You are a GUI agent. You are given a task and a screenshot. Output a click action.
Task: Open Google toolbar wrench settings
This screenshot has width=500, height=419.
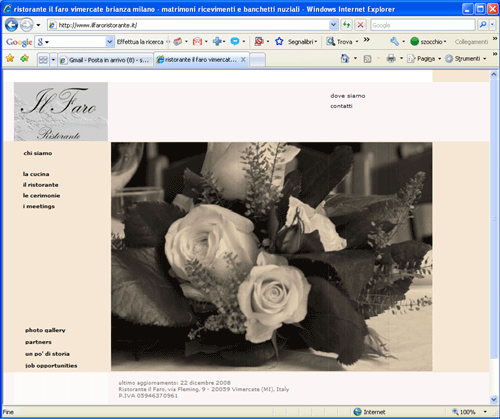pyautogui.click(x=395, y=42)
